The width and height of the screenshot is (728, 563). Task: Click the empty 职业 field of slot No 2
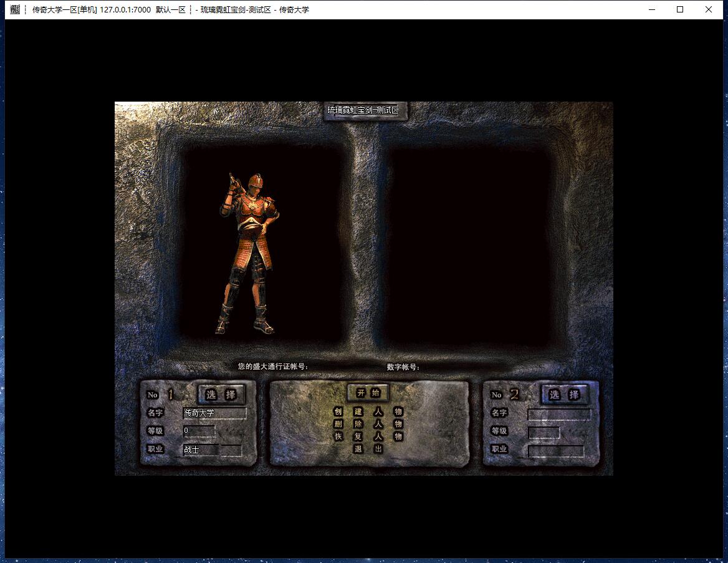point(556,451)
